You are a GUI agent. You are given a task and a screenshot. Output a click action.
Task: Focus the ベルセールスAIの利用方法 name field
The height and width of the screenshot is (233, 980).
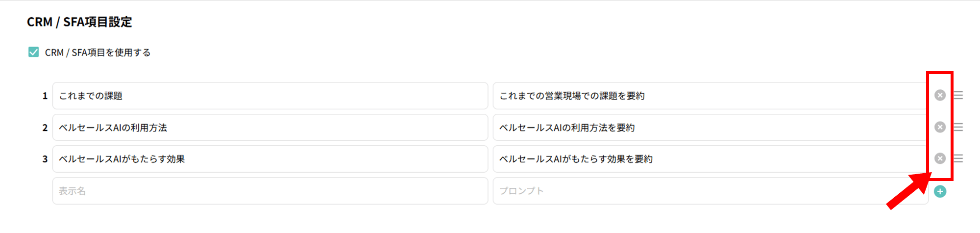click(x=270, y=128)
